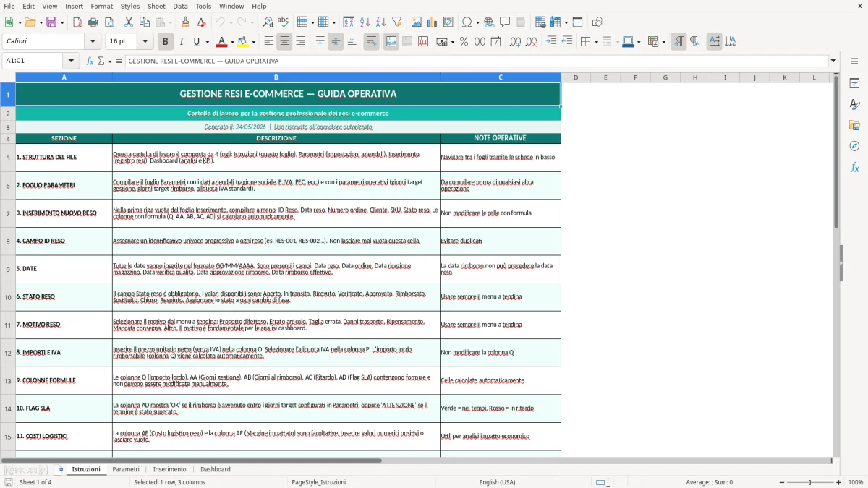Screen dimensions: 868x488
Task: Click yellow Background Color swatch
Action: pos(243,42)
